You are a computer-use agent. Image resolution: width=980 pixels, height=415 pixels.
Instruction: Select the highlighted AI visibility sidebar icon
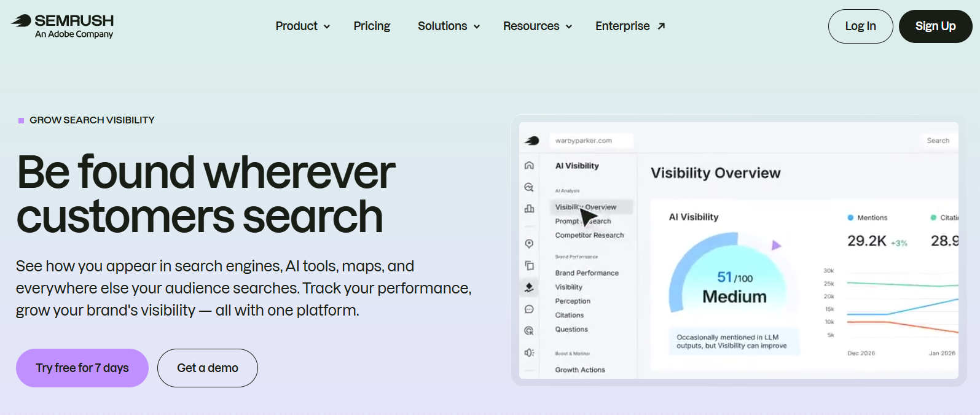[529, 287]
